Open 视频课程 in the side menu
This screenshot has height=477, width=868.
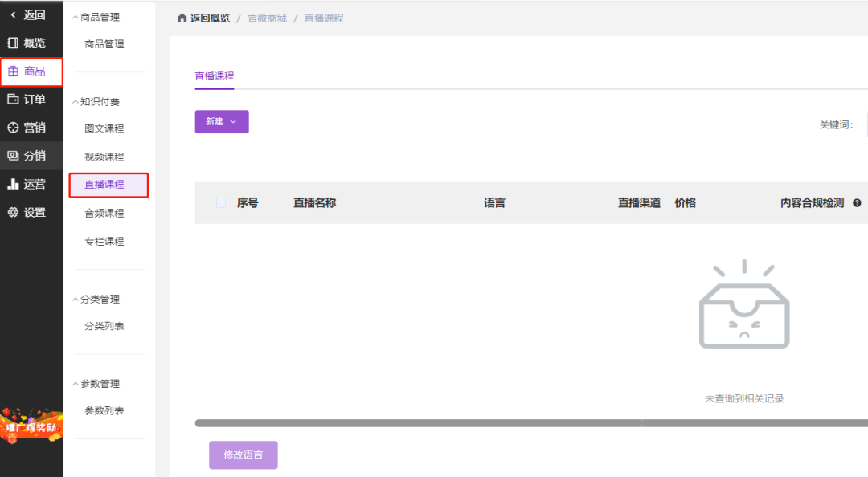tap(104, 157)
